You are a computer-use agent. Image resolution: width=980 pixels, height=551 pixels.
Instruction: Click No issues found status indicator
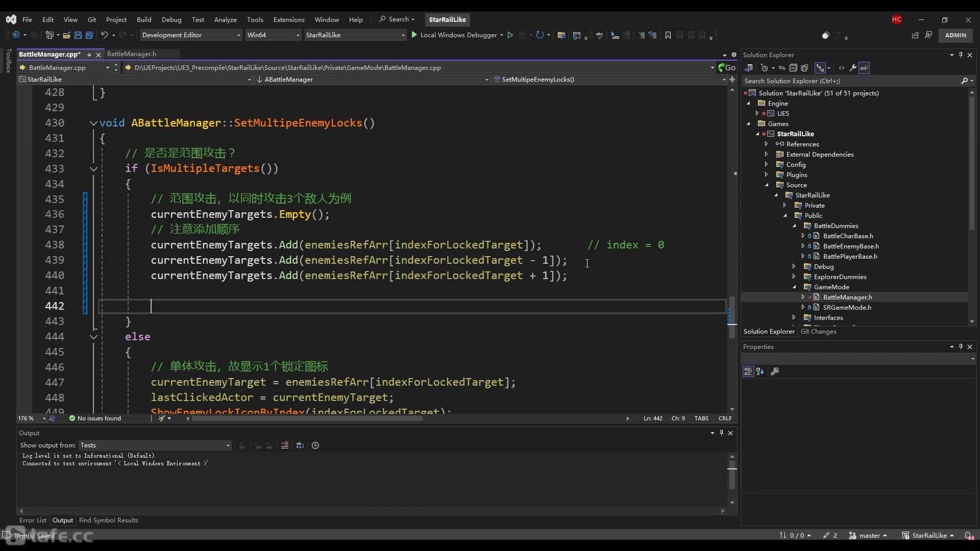[95, 418]
